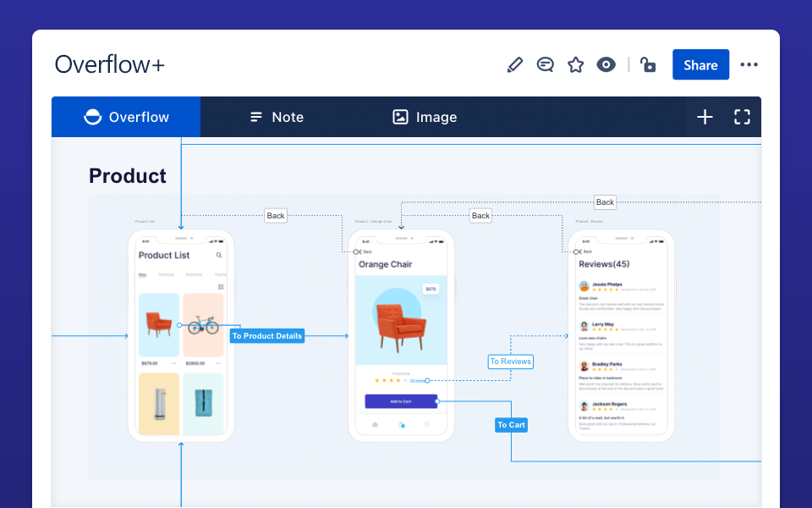Click the Note lines icon

pyautogui.click(x=255, y=117)
